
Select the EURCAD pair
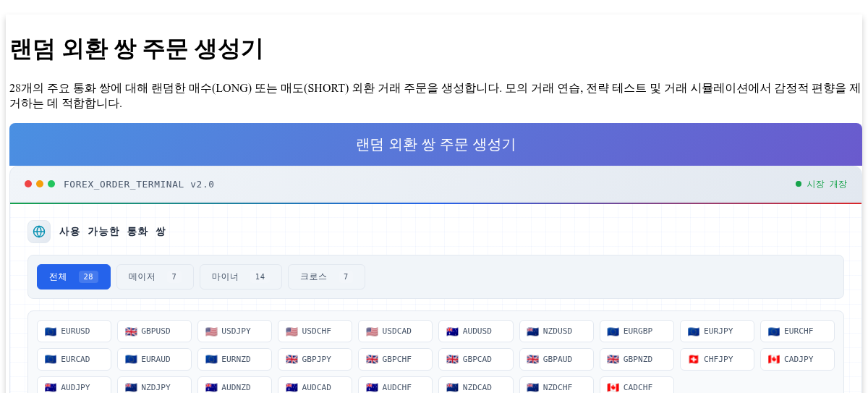coord(74,360)
